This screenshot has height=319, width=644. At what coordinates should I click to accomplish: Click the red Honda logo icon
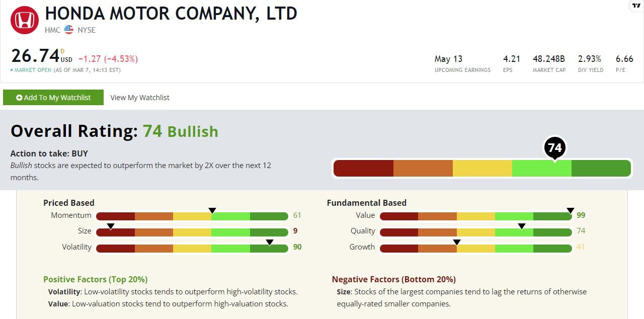pos(25,20)
